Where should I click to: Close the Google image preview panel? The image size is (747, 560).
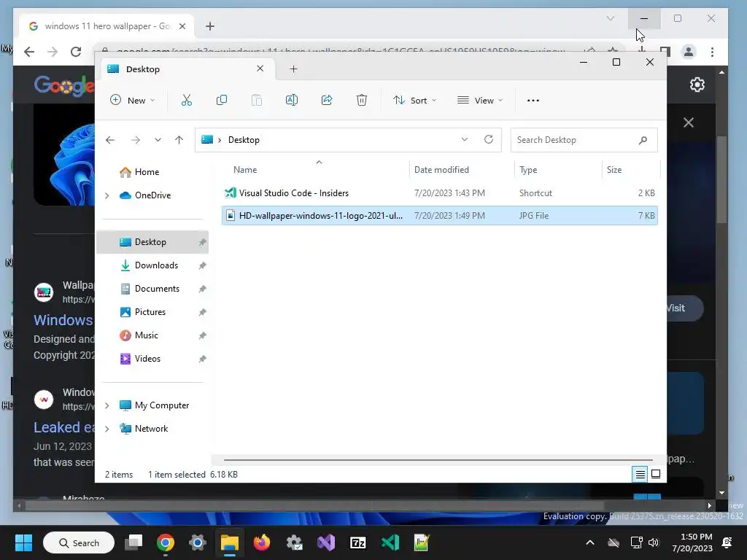pos(689,122)
